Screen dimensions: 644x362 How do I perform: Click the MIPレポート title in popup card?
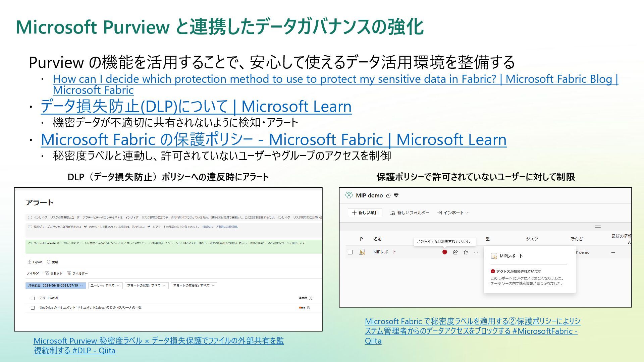[x=512, y=256]
